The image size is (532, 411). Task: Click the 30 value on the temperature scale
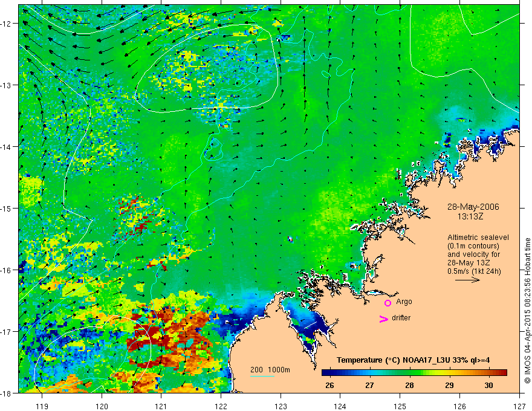tap(488, 385)
